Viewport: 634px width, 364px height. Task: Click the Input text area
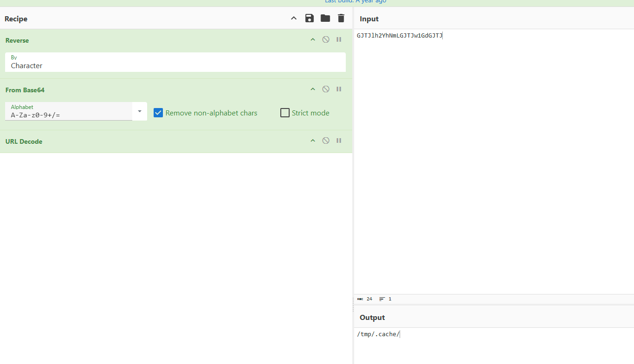494,161
